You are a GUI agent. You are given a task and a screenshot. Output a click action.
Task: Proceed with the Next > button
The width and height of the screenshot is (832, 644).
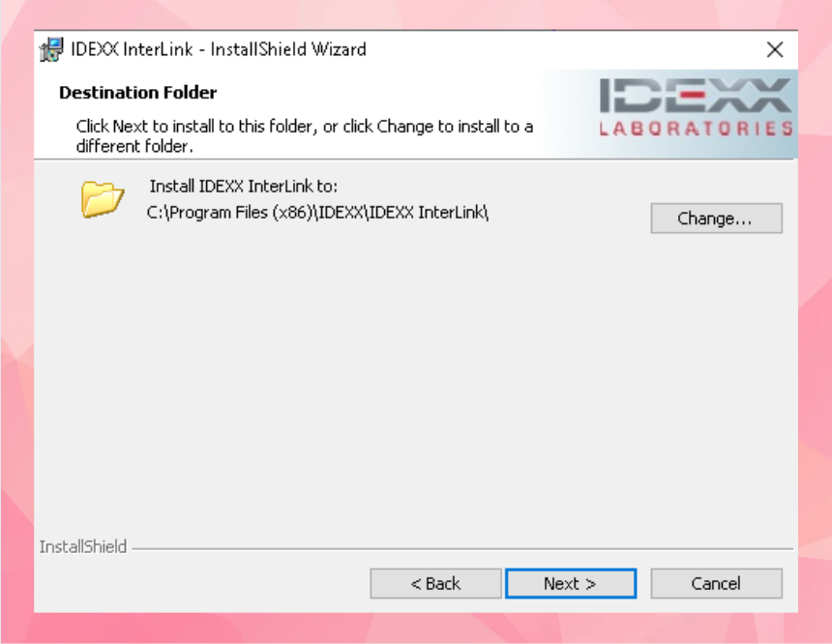coord(571,583)
